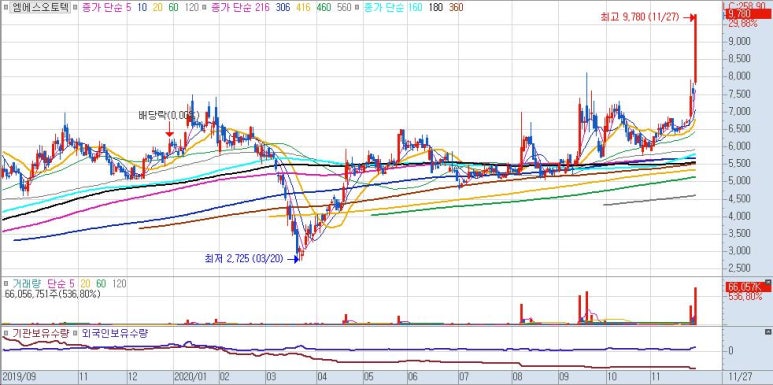Select the gray 120 in the volume legend
The height and width of the screenshot is (385, 773).
pyautogui.click(x=119, y=284)
